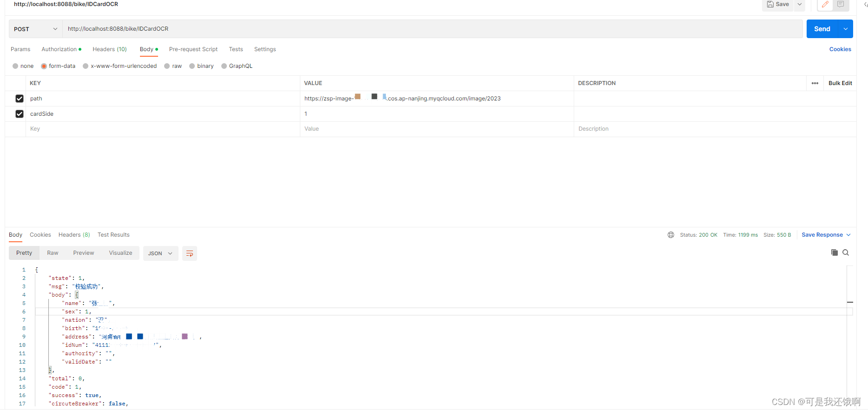Screen dimensions: 868x411
Task: Switch to the Preview view
Action: click(84, 253)
